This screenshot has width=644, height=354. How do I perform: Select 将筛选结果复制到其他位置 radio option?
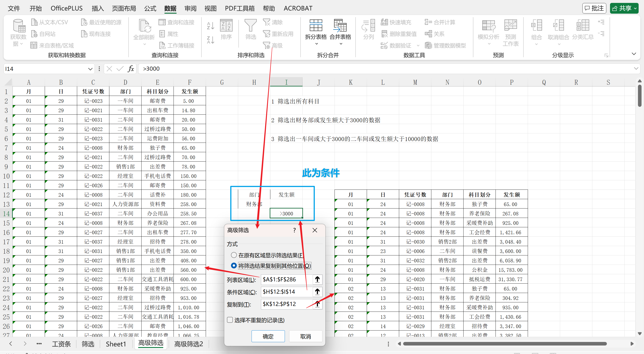click(x=234, y=265)
